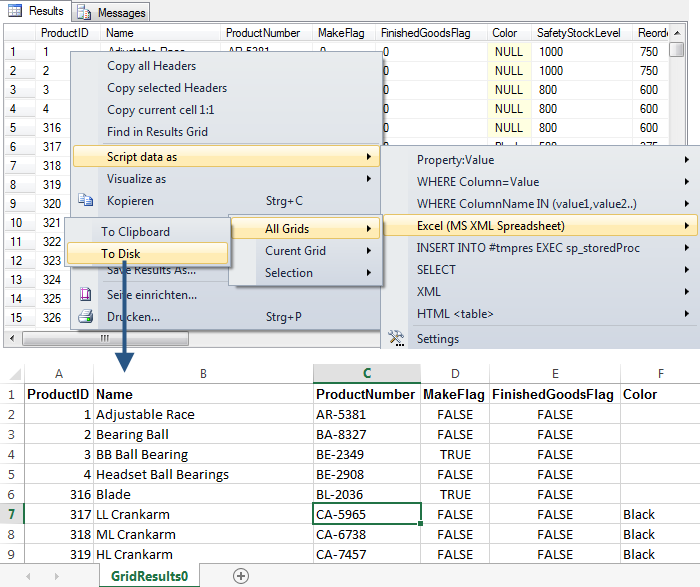This screenshot has height=587, width=700.
Task: Expand Property:Value submenu
Action: [540, 160]
